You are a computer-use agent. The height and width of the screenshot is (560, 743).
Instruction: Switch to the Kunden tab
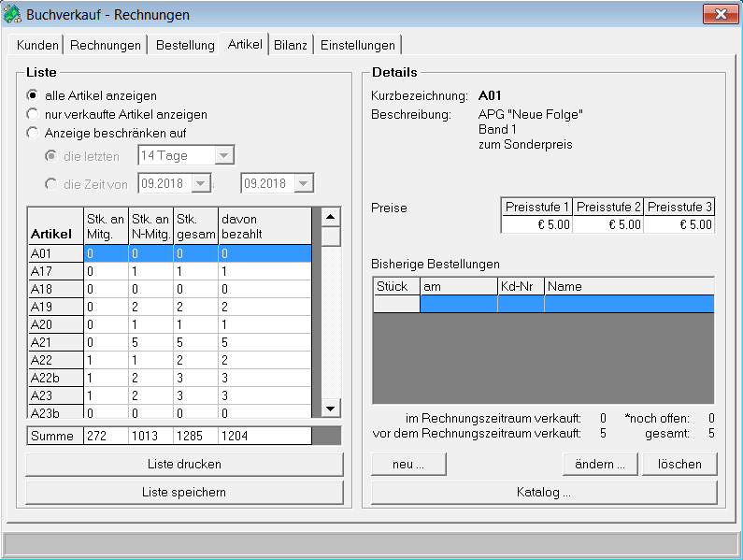[37, 45]
